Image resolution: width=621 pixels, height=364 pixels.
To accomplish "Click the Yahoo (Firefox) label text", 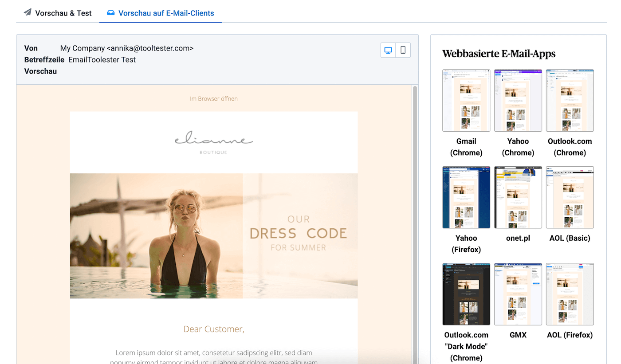I will [x=466, y=244].
